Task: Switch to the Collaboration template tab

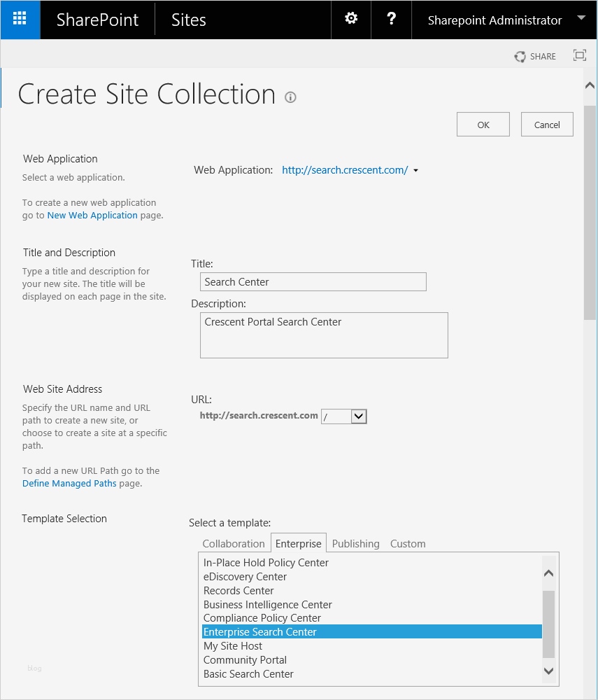Action: click(x=234, y=544)
